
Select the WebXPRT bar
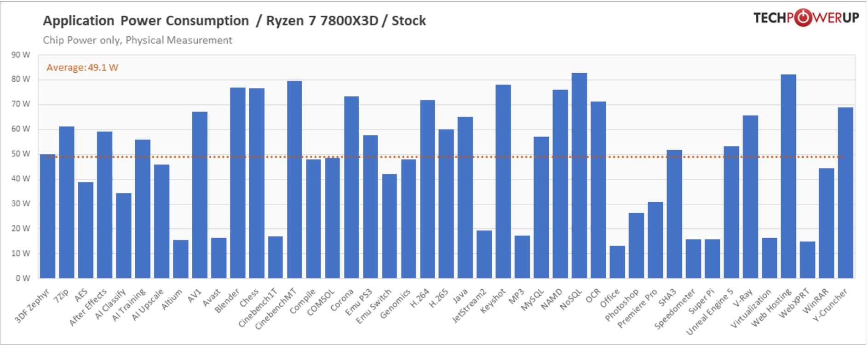tap(808, 260)
